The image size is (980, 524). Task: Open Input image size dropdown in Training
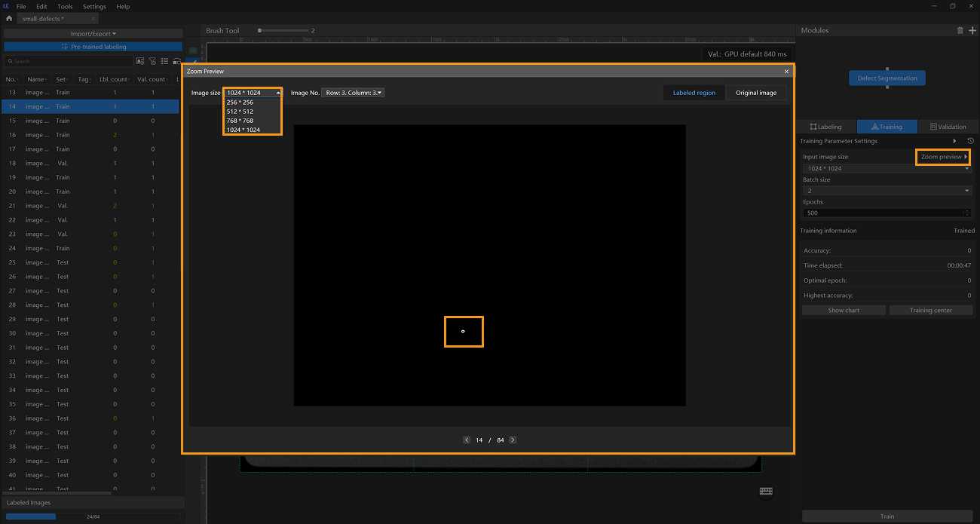tap(887, 168)
